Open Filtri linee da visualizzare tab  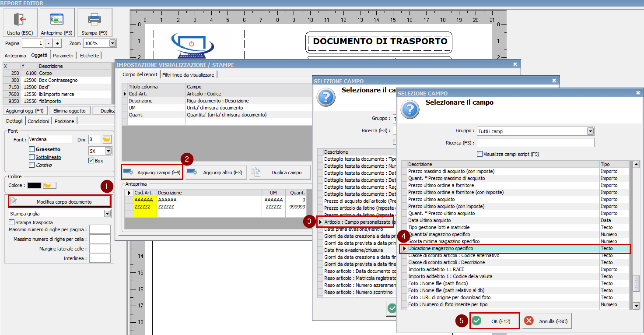tap(188, 75)
